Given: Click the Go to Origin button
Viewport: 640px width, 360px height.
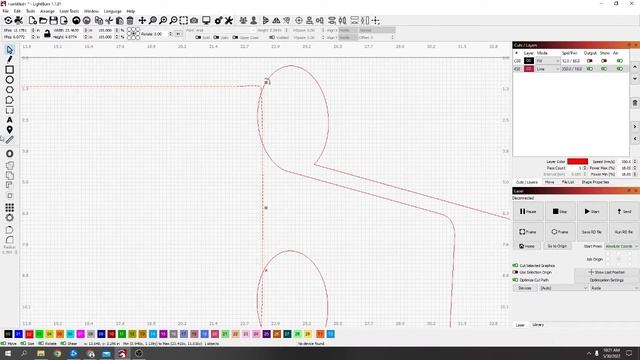Looking at the screenshot, I should tap(557, 246).
